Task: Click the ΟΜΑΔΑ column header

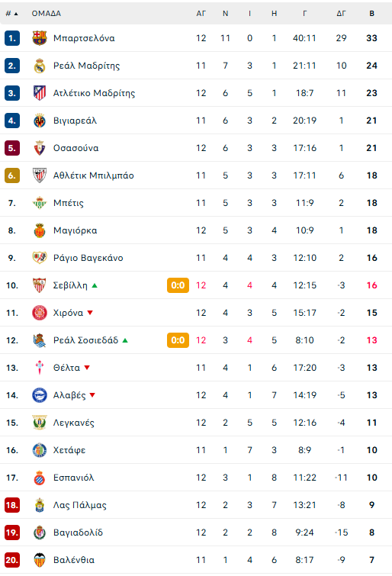Action: point(47,14)
